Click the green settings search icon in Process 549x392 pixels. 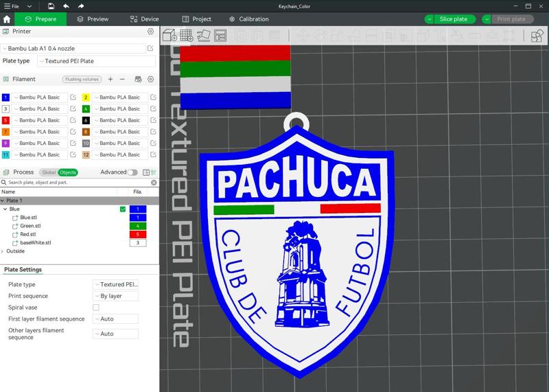click(x=153, y=172)
